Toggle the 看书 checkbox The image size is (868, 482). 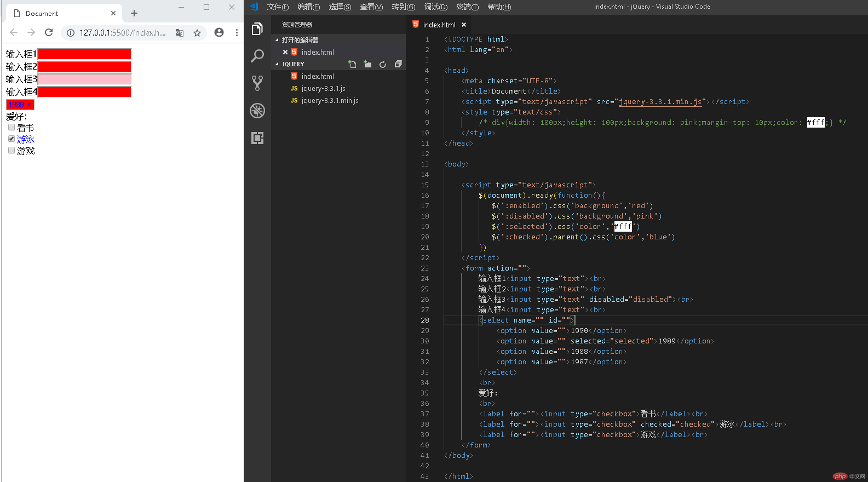click(12, 127)
